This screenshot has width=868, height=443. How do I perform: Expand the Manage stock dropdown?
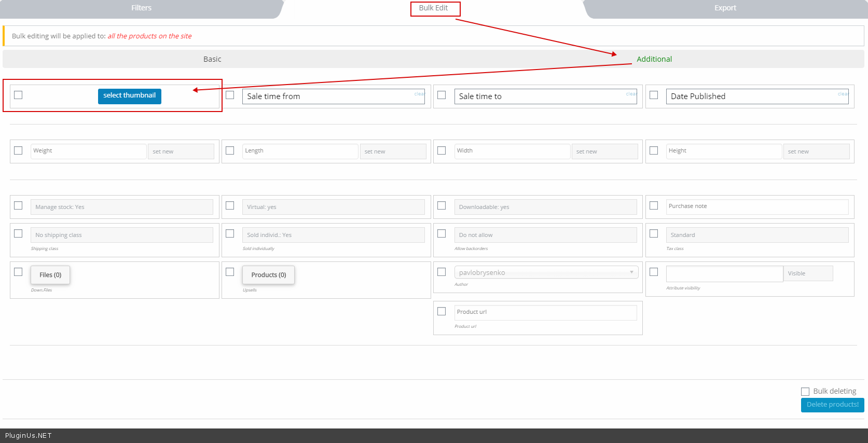tap(122, 207)
